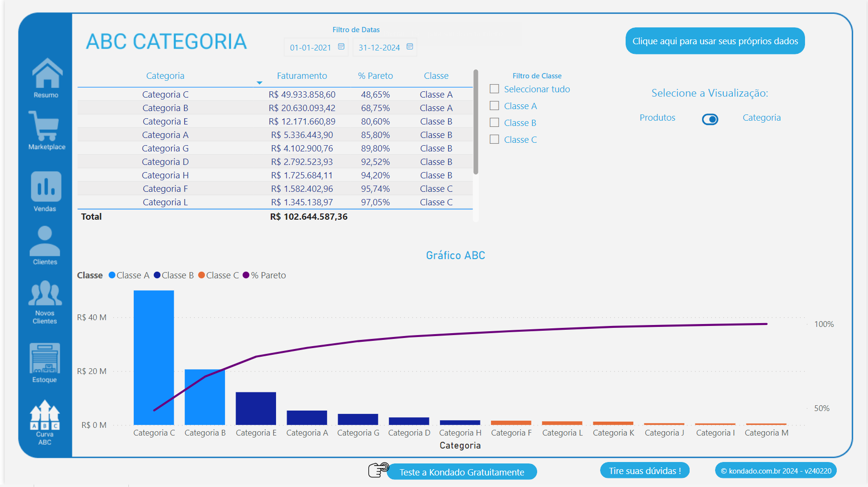Open the calendar for the start date
The height and width of the screenshot is (487, 868).
(x=341, y=47)
